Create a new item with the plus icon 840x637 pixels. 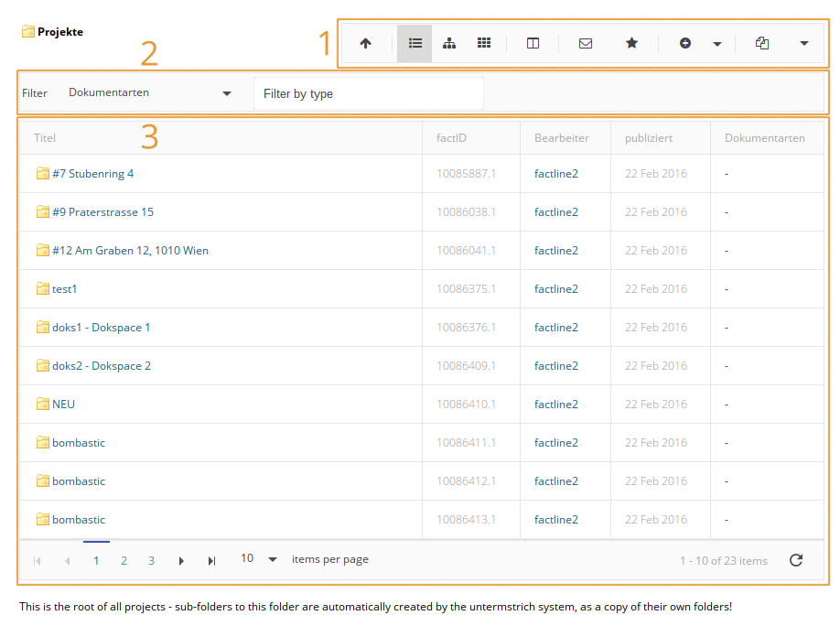pos(685,43)
